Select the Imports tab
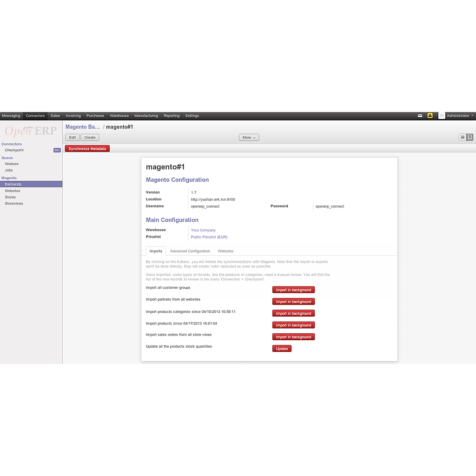 click(x=156, y=251)
